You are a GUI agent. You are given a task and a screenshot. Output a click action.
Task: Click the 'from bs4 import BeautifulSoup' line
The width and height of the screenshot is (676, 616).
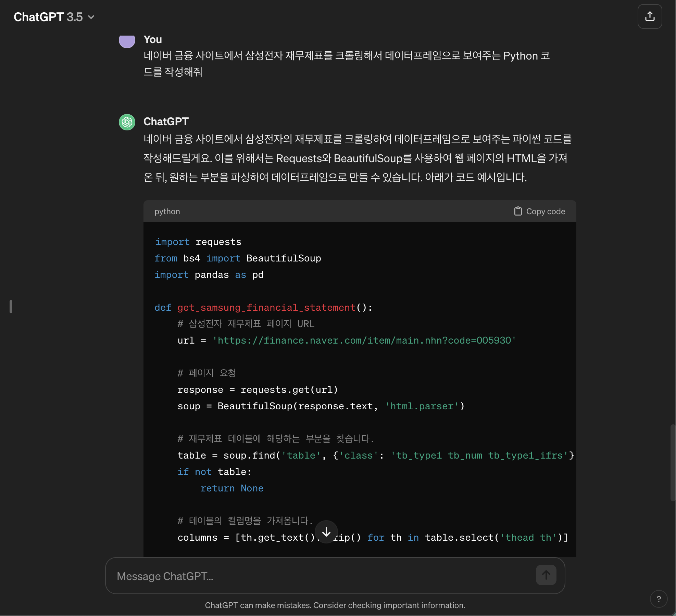click(x=238, y=258)
